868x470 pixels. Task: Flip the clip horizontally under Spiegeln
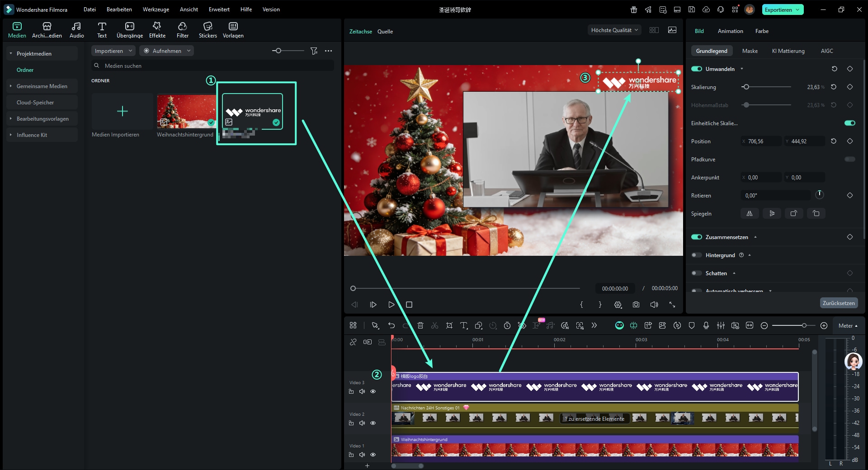point(749,213)
